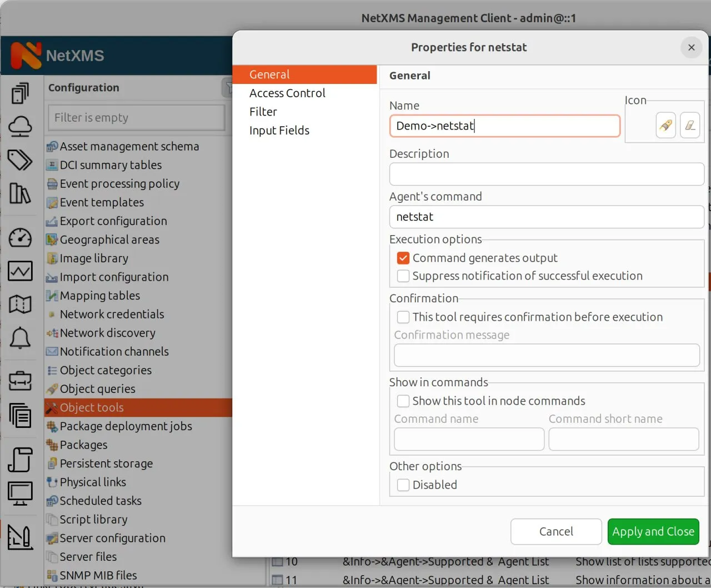Open the Business Services perspective via the briefcase icon
Image resolution: width=711 pixels, height=588 pixels.
(21, 381)
